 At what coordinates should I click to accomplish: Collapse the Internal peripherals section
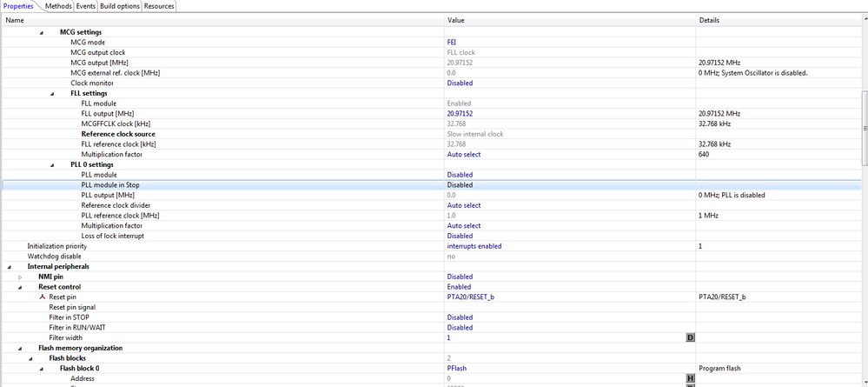point(10,266)
